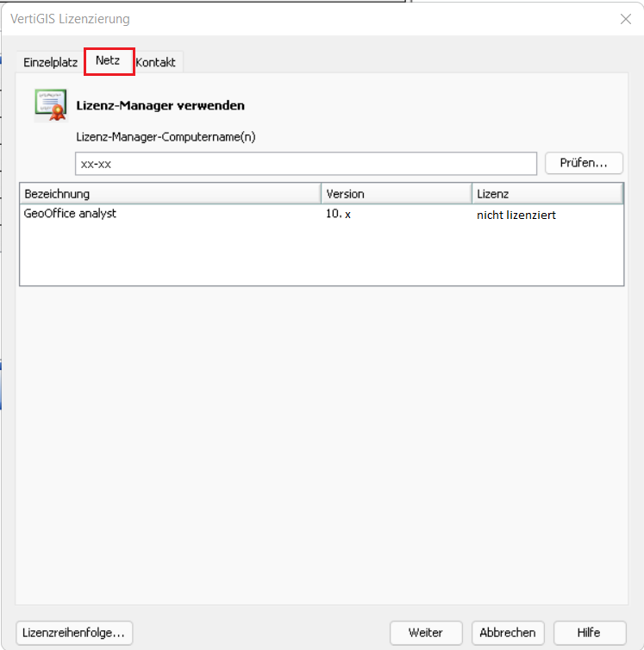Sort by the Bezeichnung column header
The height and width of the screenshot is (650, 644).
(171, 194)
